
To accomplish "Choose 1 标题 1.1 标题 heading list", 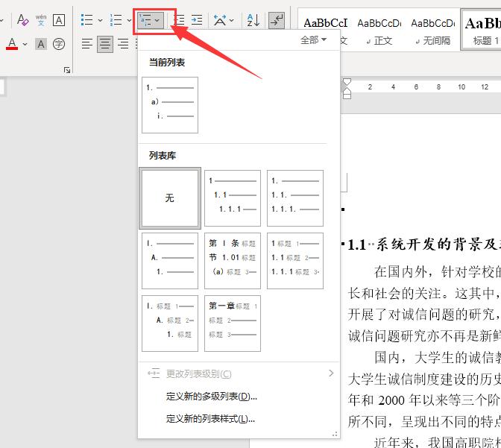I will 295,261.
